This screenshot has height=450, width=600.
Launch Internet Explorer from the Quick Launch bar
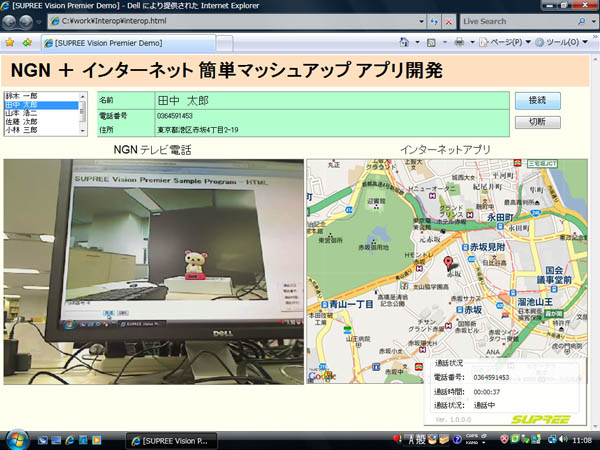(69, 440)
